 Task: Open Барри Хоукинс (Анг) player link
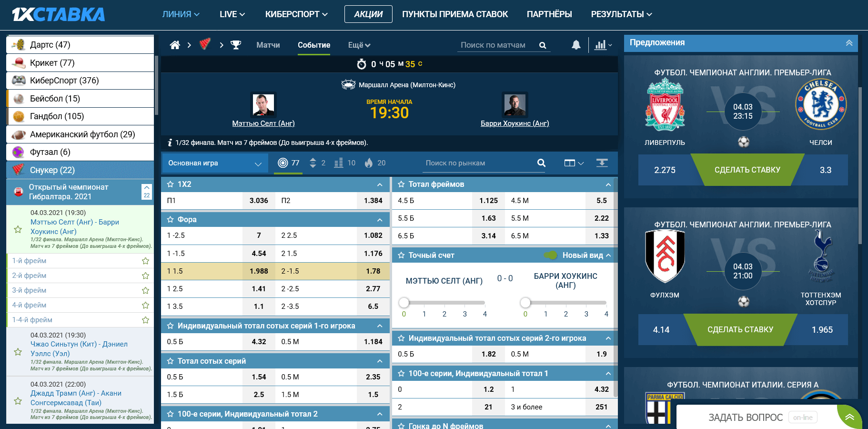point(515,123)
